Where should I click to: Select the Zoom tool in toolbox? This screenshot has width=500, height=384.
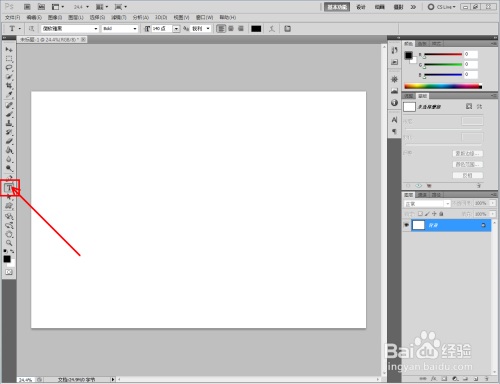click(x=9, y=243)
